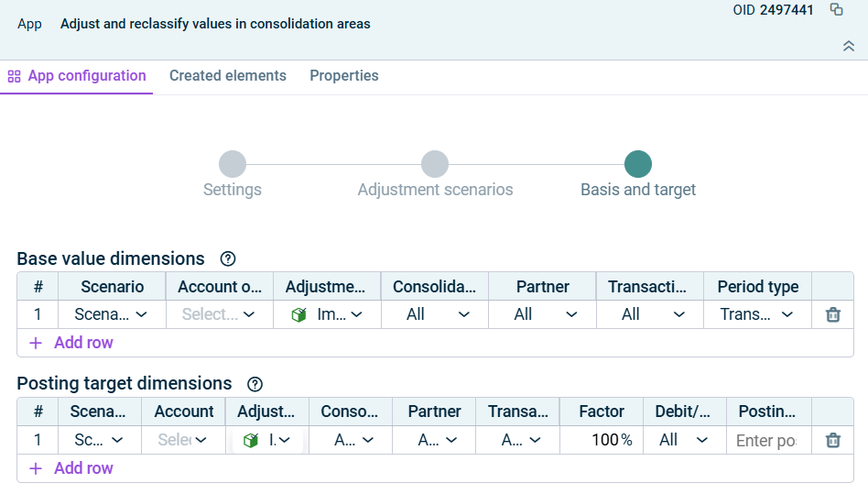Delete the base value dimensions row
The image size is (868, 494).
coord(832,314)
